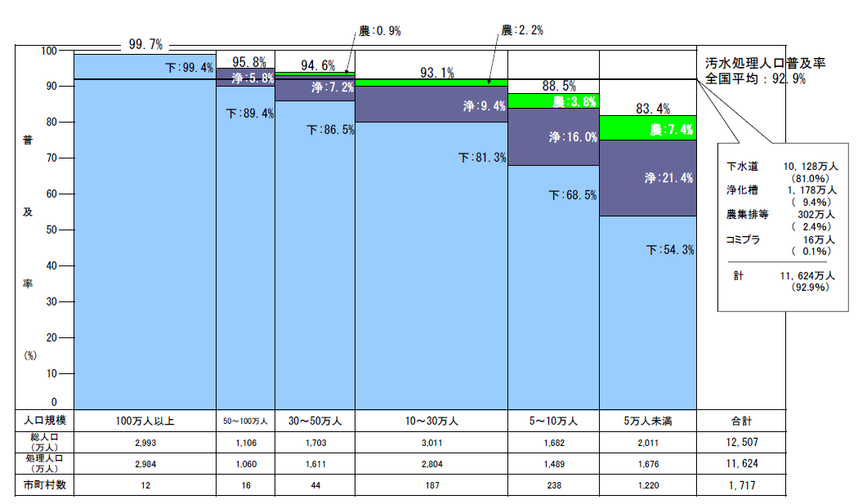The image size is (858, 504).
Task: Click the 1,682 total population cell
Action: [554, 443]
